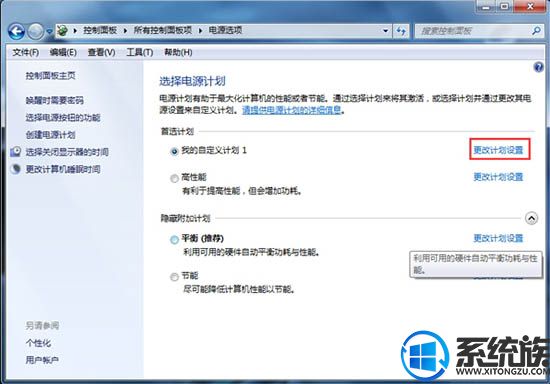Open the 文件(F) menu
The height and width of the screenshot is (384, 550).
26,53
